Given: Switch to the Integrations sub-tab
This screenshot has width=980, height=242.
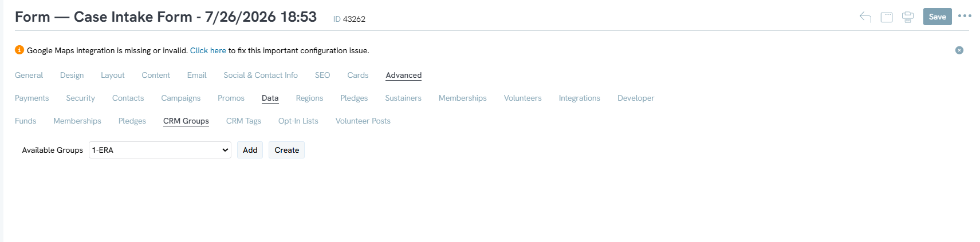Looking at the screenshot, I should point(580,98).
